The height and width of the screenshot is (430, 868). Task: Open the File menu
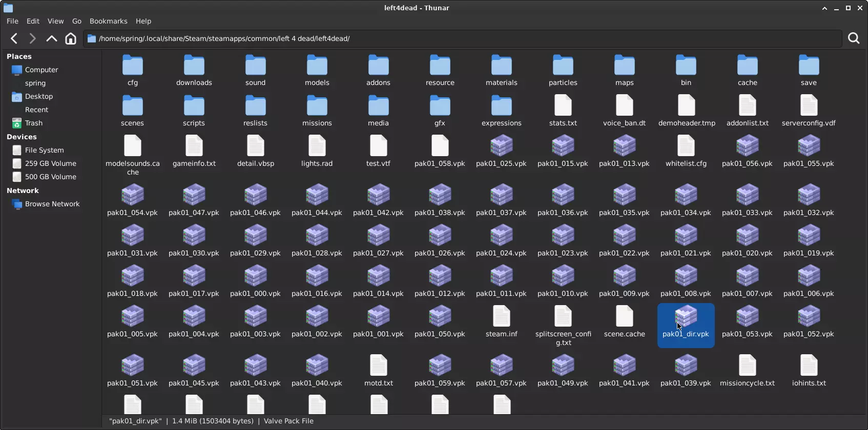click(x=12, y=21)
